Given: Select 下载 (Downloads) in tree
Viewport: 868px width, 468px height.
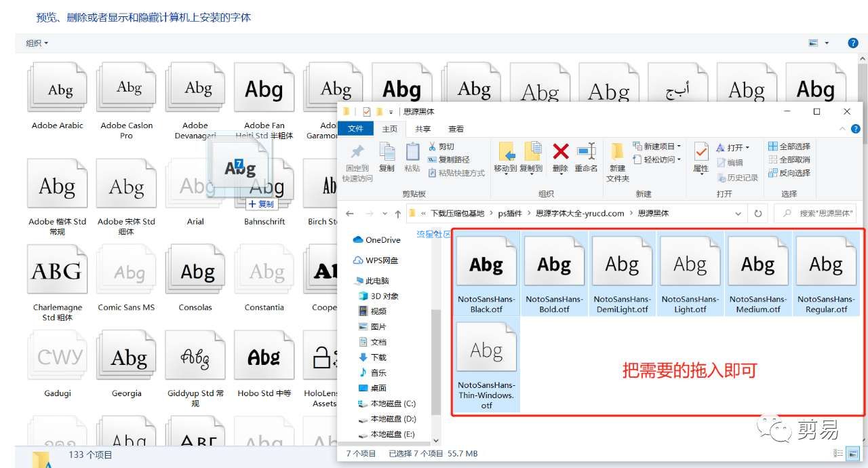Looking at the screenshot, I should tap(372, 357).
